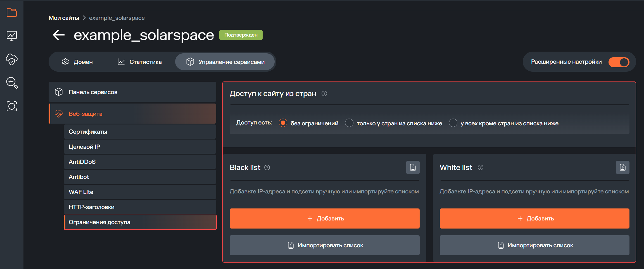Switch to the Статистика tab
Viewport: 644px width, 269px height.
pyautogui.click(x=145, y=62)
